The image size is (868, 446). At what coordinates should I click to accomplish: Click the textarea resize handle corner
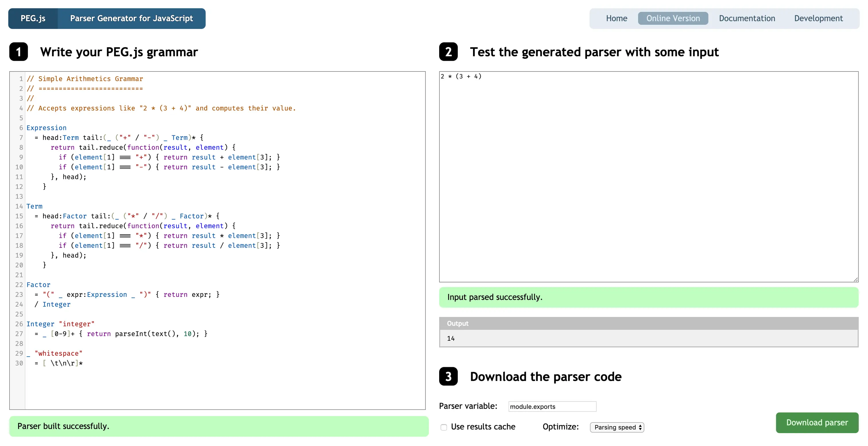click(856, 279)
